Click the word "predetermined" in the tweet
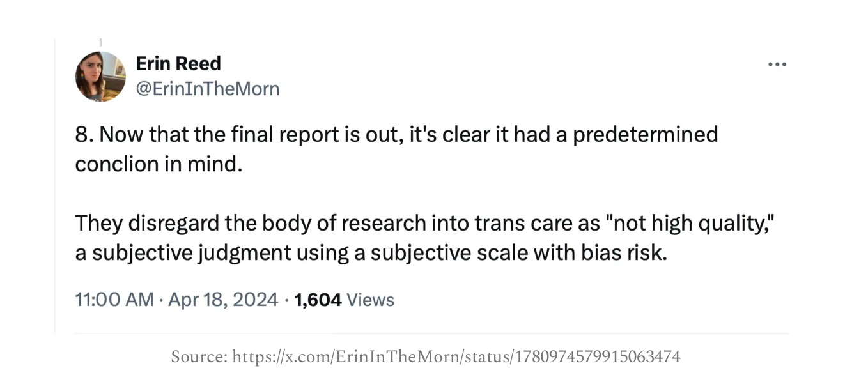The height and width of the screenshot is (382, 868). pyautogui.click(x=646, y=135)
